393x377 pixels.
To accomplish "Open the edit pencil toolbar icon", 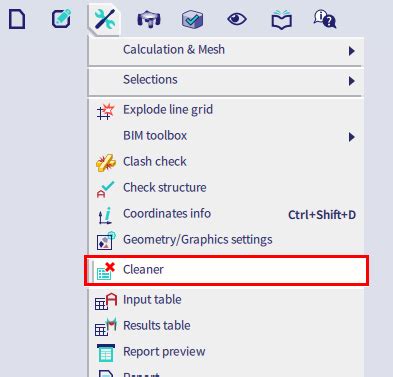I will pos(61,19).
